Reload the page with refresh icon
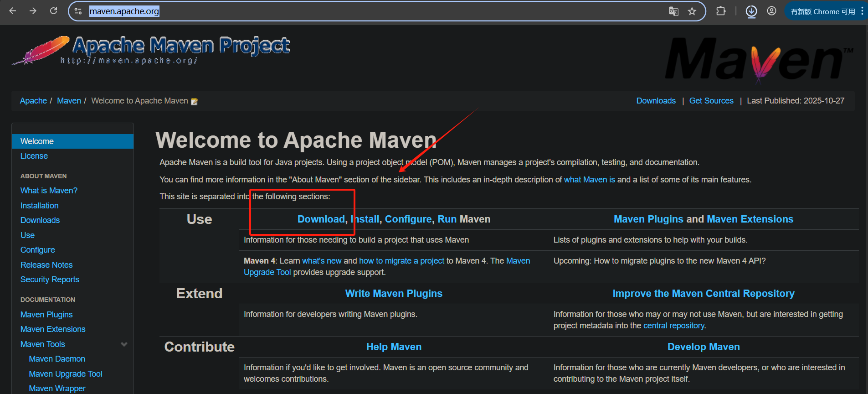The image size is (868, 394). tap(53, 11)
